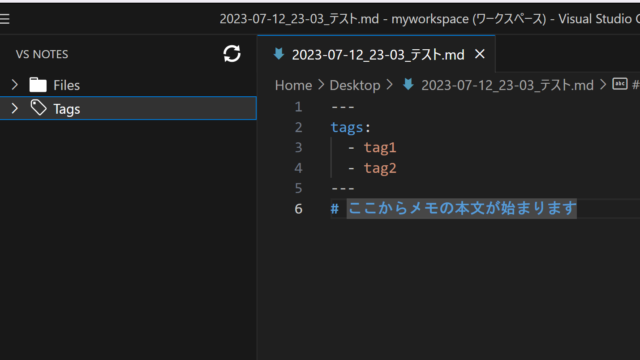Place the cursor on 'tag2' text
Image resolution: width=640 pixels, height=360 pixels.
point(380,168)
